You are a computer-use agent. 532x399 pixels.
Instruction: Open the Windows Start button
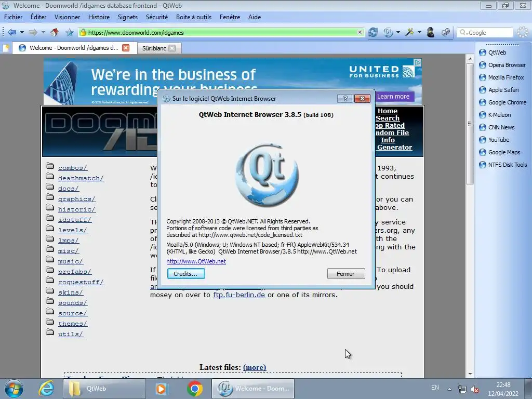click(14, 389)
